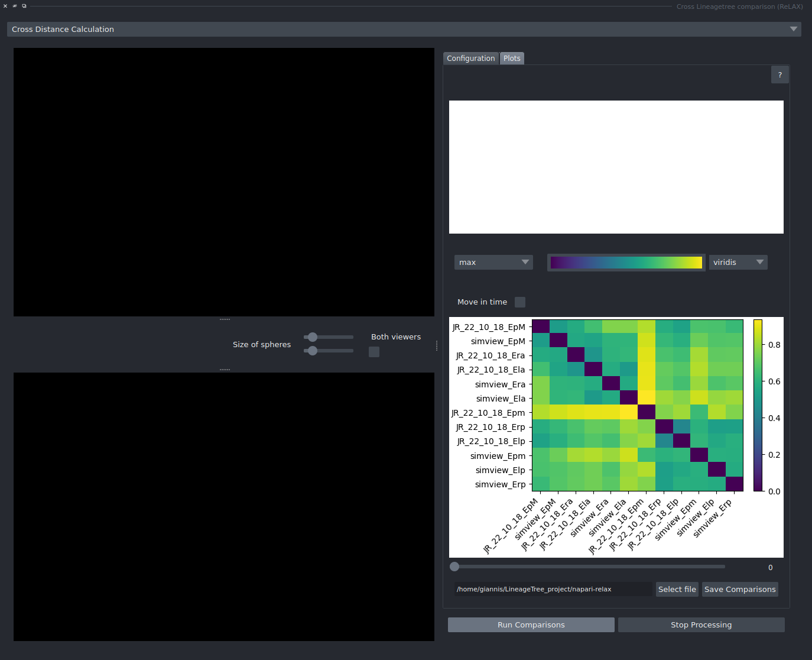The width and height of the screenshot is (812, 660).
Task: Open the help panel via the question mark icon
Action: click(779, 75)
